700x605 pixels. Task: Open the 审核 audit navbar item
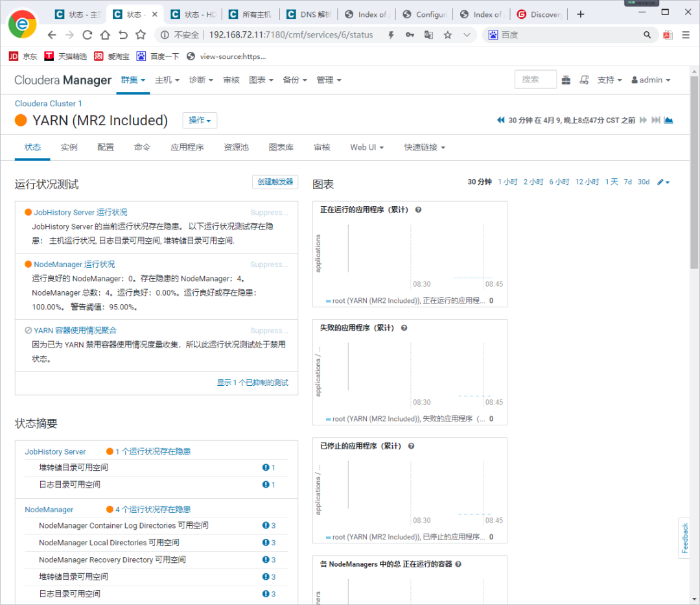[231, 80]
